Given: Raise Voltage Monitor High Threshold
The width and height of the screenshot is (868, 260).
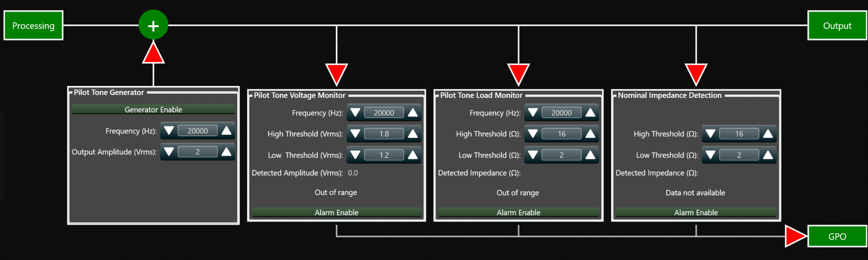Looking at the screenshot, I should [413, 134].
